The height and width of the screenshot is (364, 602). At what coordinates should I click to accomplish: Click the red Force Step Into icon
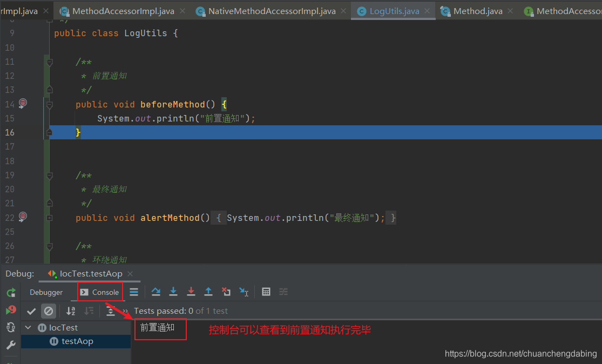click(191, 292)
